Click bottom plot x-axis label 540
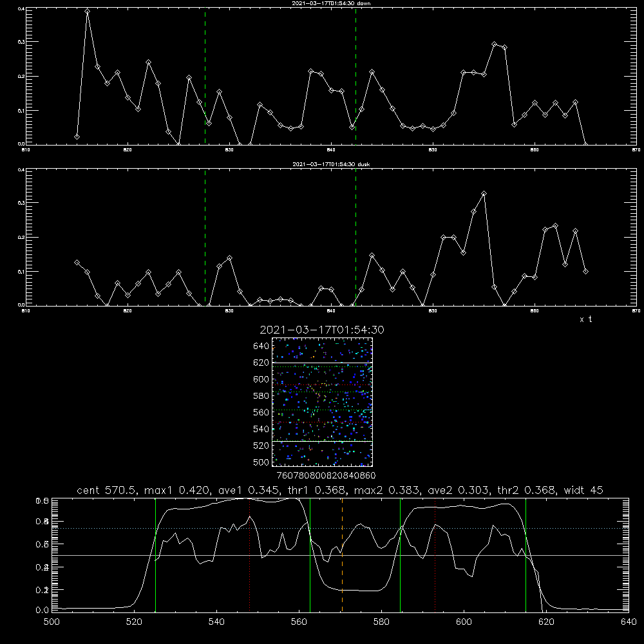 [216, 622]
